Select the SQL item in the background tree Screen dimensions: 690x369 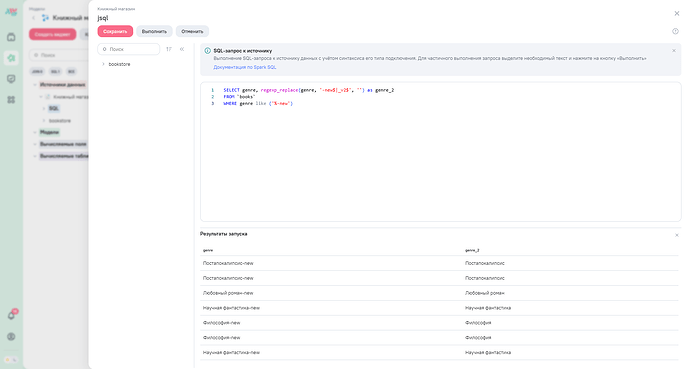[x=54, y=109]
